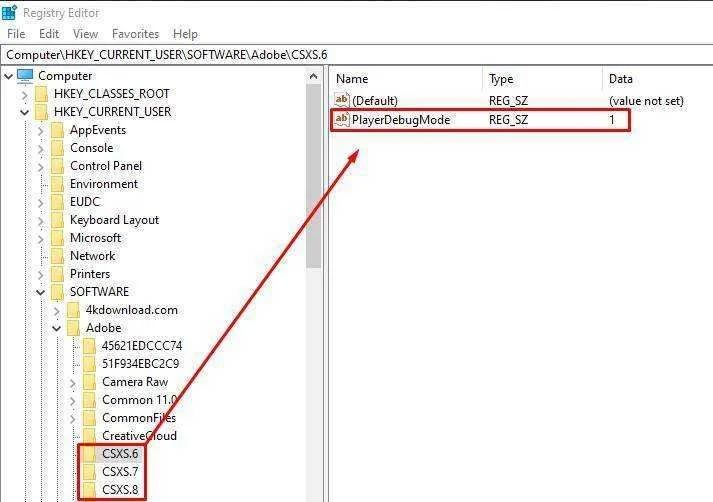Collapse the Adobe key chevron
The image size is (713, 502).
coord(56,328)
